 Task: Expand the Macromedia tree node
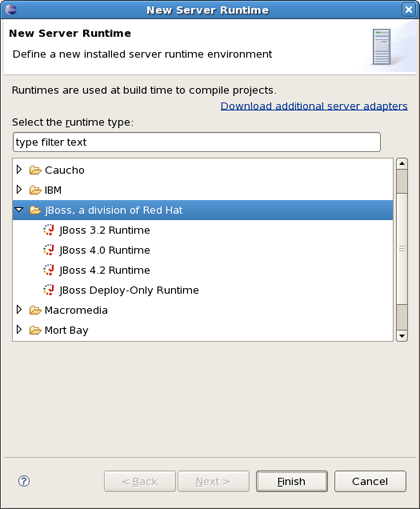[x=19, y=310]
